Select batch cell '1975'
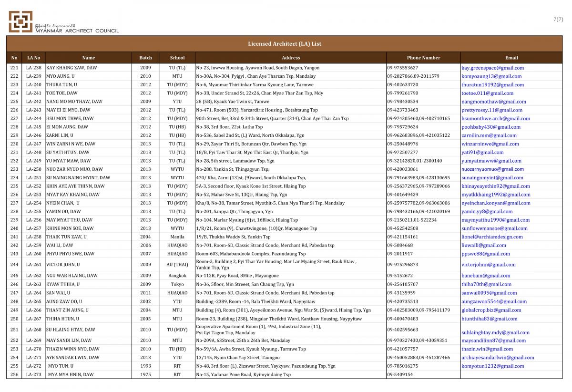Viewport: 572px width, 392px height. point(145,375)
